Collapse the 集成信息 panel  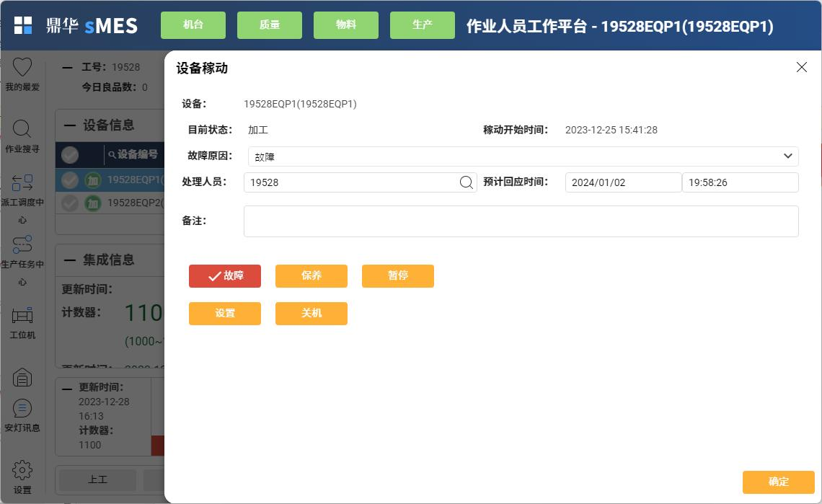pyautogui.click(x=70, y=260)
